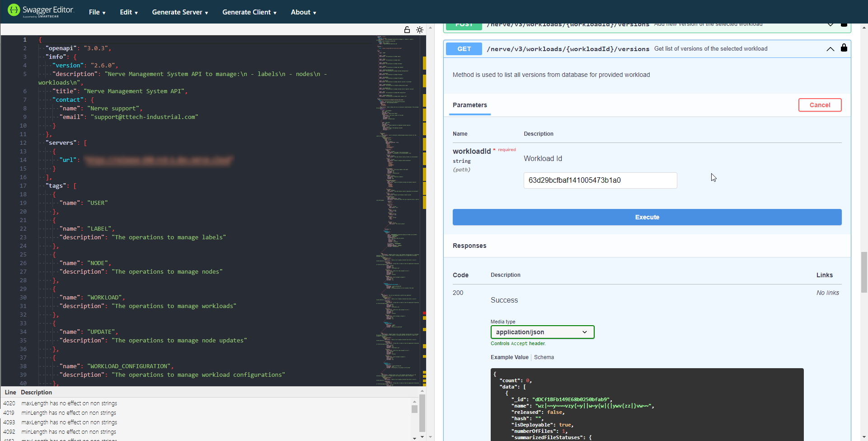
Task: Open the File menu
Action: click(97, 12)
